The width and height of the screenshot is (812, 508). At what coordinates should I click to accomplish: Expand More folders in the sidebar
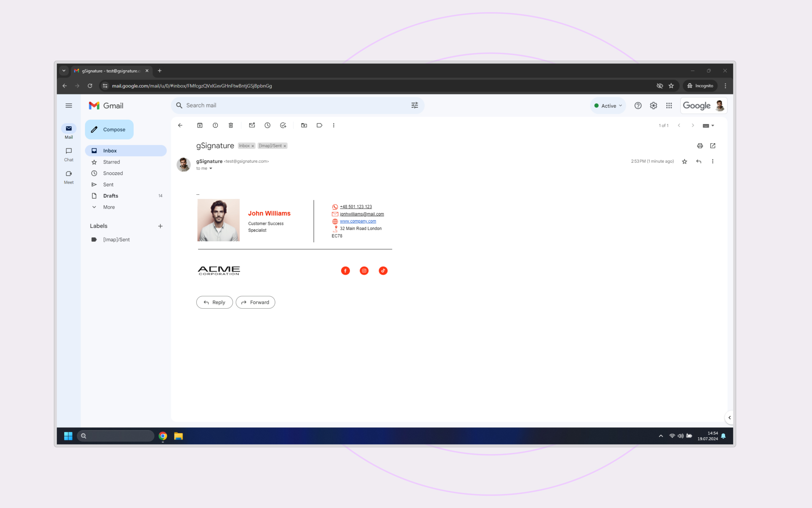126,207
